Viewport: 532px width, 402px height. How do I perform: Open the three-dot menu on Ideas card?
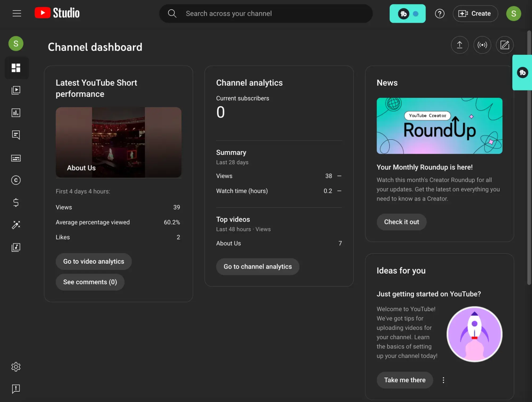coord(444,380)
